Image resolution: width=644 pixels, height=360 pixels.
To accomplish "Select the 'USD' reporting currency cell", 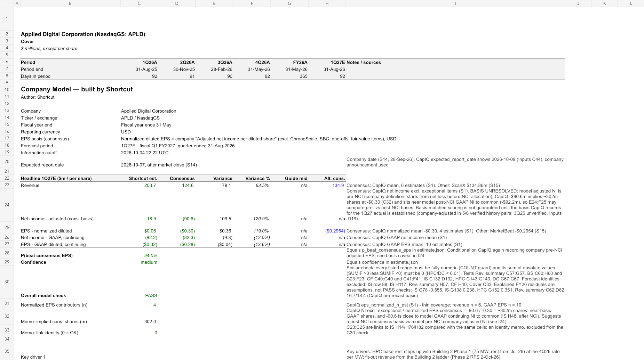I will pyautogui.click(x=126, y=132).
